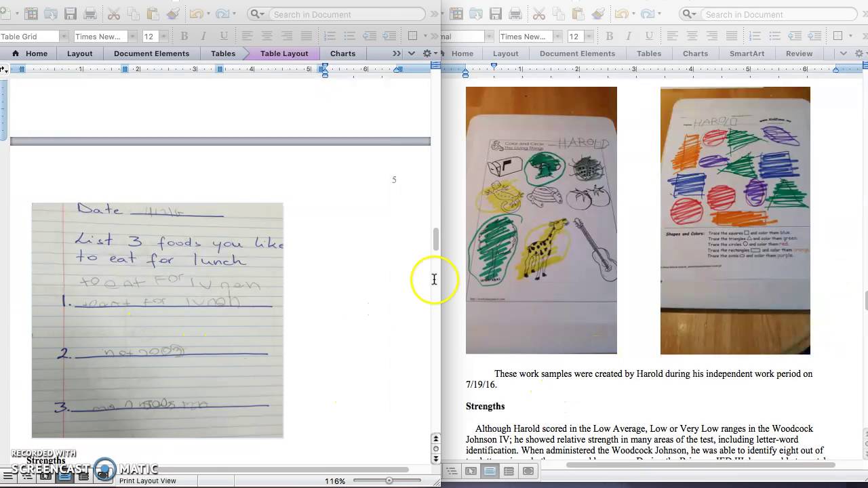This screenshot has height=488, width=868.
Task: Click Print Layout view button in right window
Action: (x=490, y=471)
